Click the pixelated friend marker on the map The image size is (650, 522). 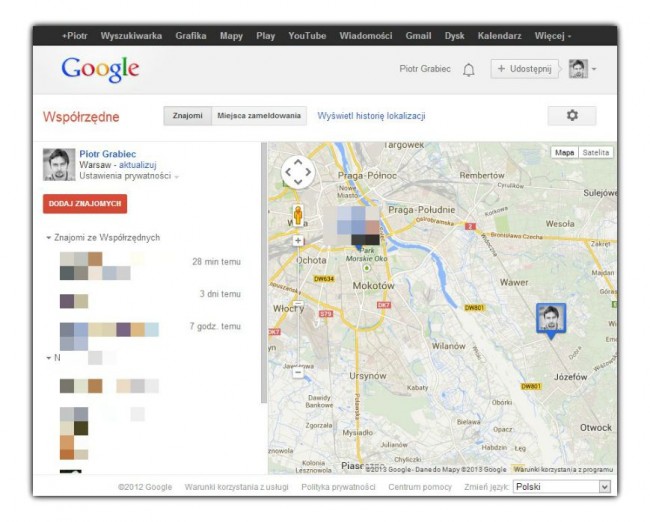[352, 226]
